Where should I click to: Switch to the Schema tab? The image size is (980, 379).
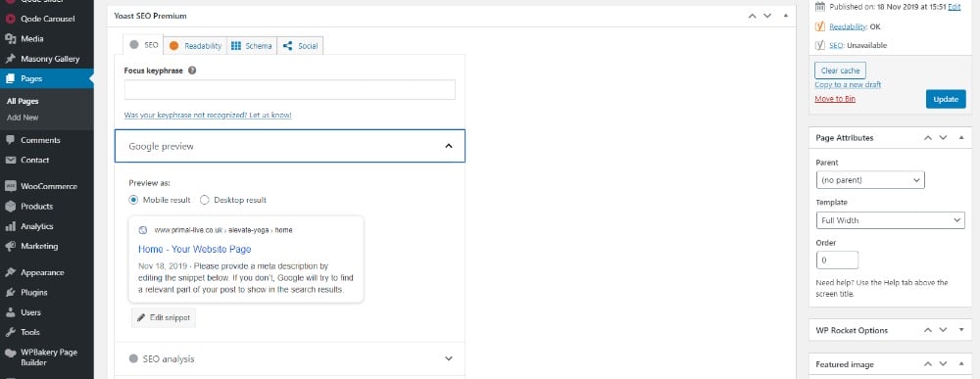251,46
